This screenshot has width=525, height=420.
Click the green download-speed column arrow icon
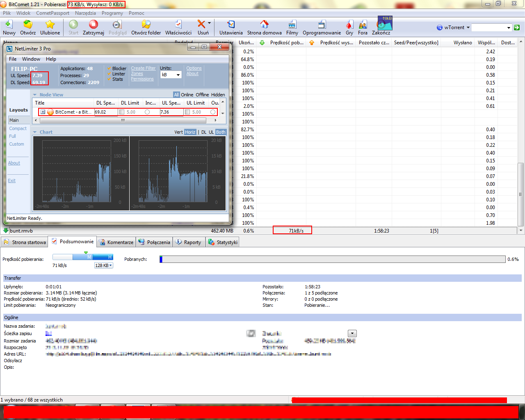(x=262, y=43)
